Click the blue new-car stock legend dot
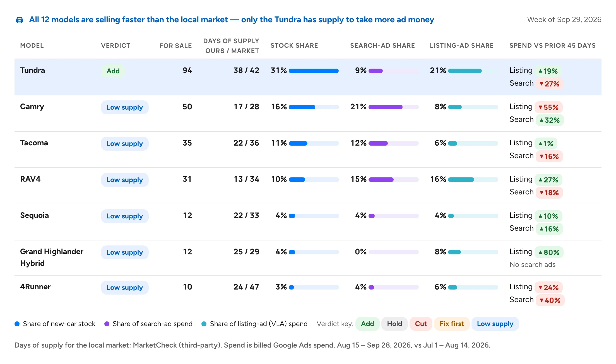 [x=17, y=324]
